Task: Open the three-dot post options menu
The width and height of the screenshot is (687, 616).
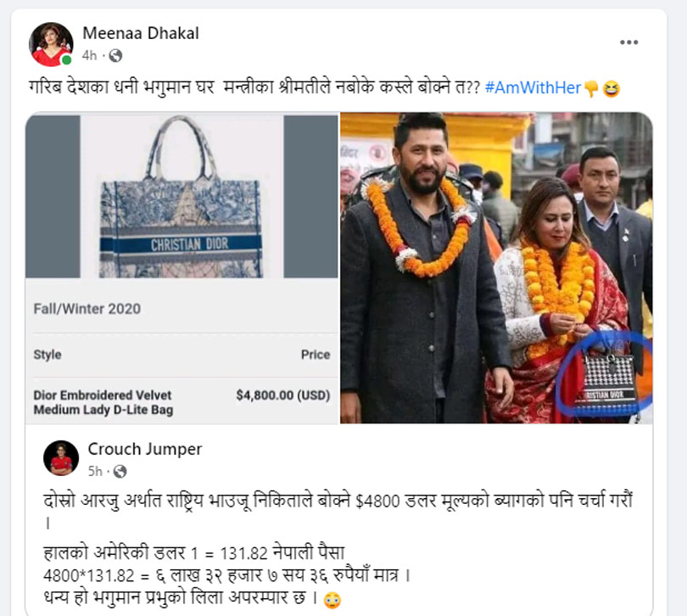Action: point(628,42)
